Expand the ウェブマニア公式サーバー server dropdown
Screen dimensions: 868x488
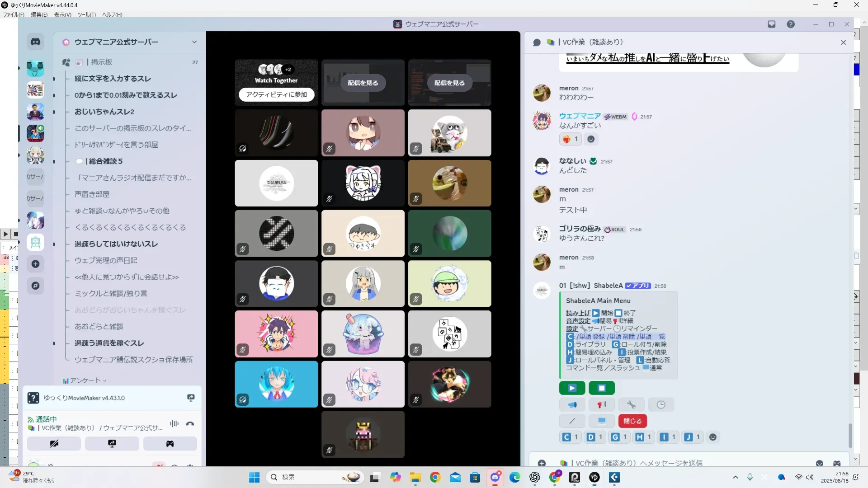194,42
